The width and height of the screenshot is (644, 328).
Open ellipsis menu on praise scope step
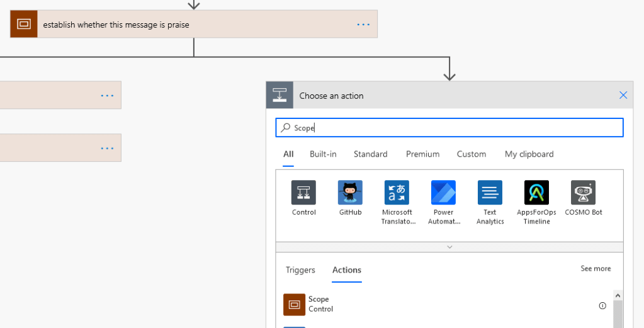363,24
